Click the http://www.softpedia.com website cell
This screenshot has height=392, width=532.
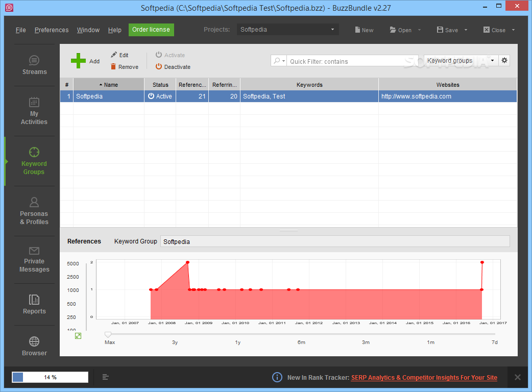(448, 96)
